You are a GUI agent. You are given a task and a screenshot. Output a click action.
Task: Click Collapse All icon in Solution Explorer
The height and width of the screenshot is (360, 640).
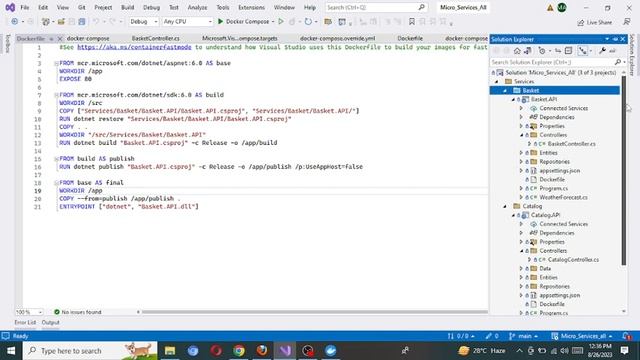click(x=569, y=51)
